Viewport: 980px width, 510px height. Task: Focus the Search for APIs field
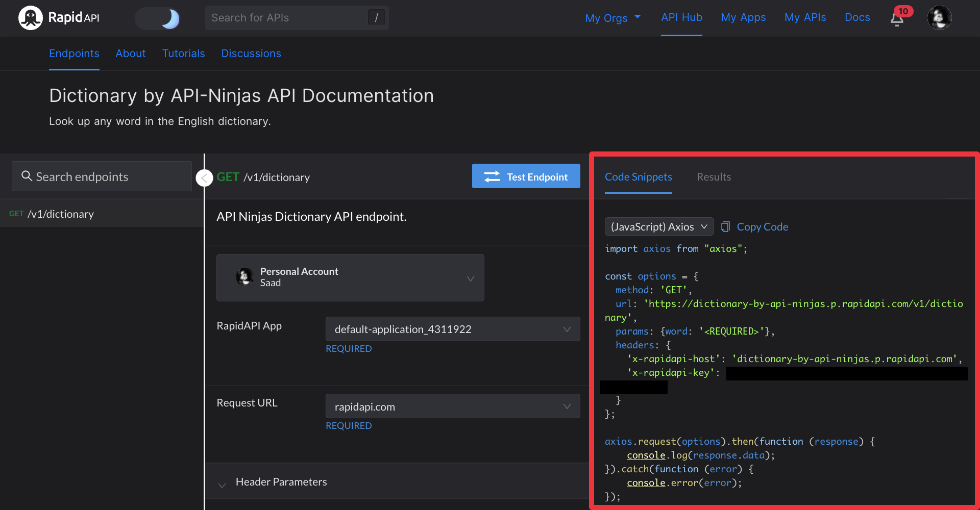tap(297, 18)
